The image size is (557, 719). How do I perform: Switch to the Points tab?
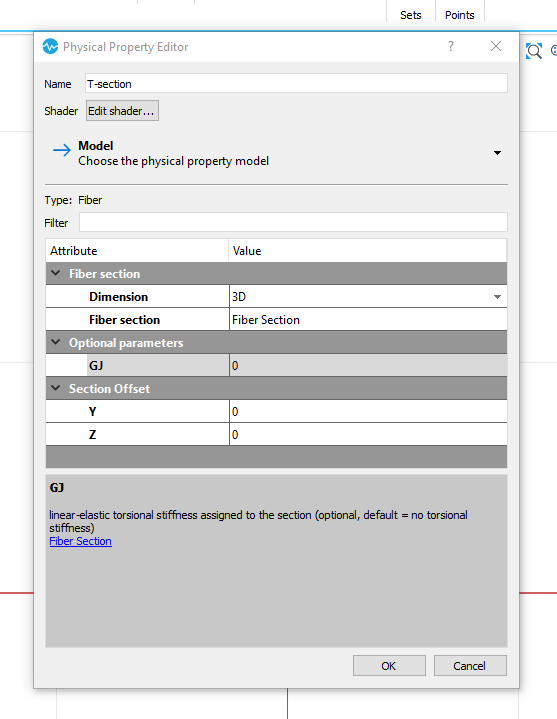[x=459, y=15]
